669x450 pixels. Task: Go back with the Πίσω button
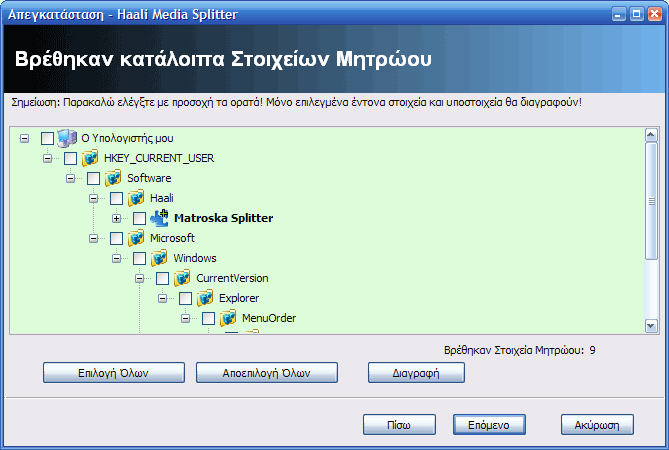(399, 425)
